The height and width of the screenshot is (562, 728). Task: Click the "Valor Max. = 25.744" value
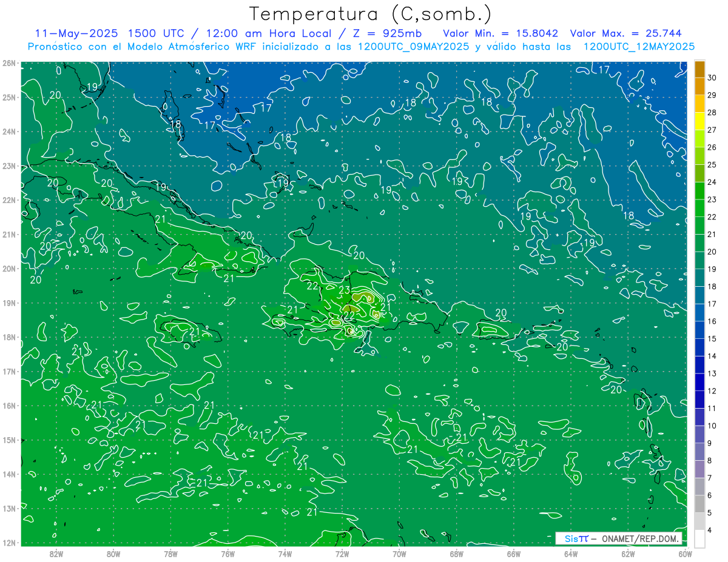pos(625,33)
